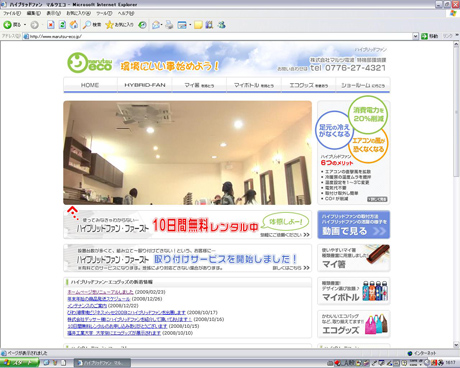The width and height of the screenshot is (460, 368).
Task: Select the ショールーム navigation tab
Action: pos(363,85)
